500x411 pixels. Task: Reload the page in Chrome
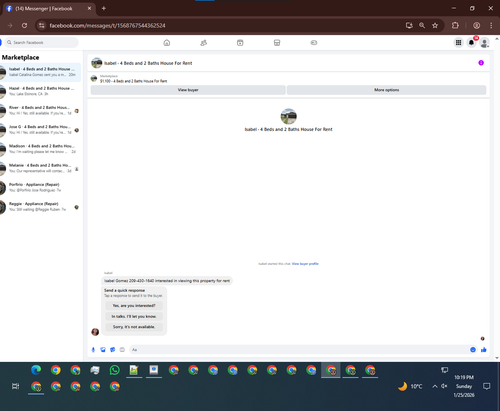24,26
